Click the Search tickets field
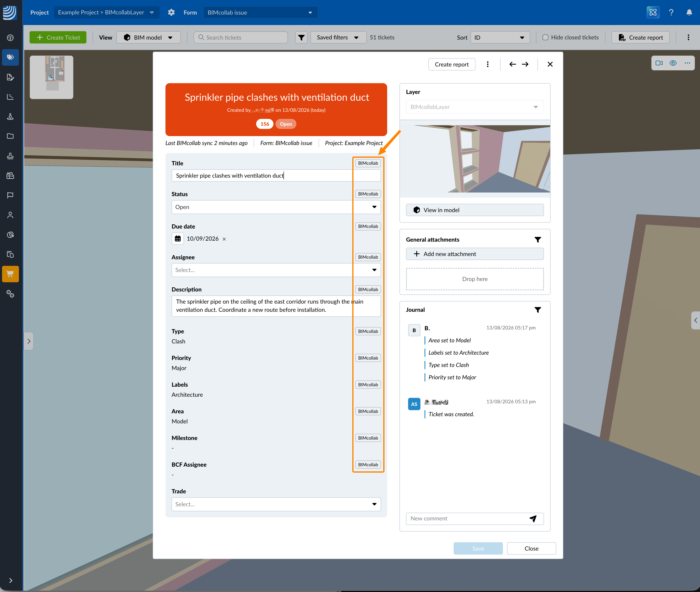The height and width of the screenshot is (592, 700). click(x=241, y=38)
